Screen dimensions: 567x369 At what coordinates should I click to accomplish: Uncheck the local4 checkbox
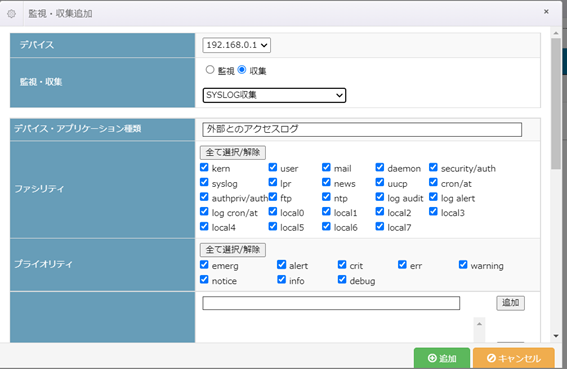click(x=204, y=226)
